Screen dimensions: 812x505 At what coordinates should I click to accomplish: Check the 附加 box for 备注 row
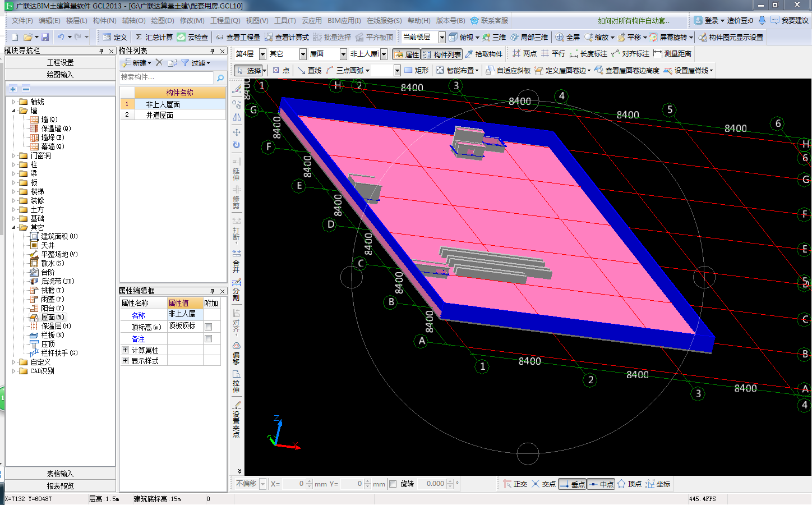(209, 339)
